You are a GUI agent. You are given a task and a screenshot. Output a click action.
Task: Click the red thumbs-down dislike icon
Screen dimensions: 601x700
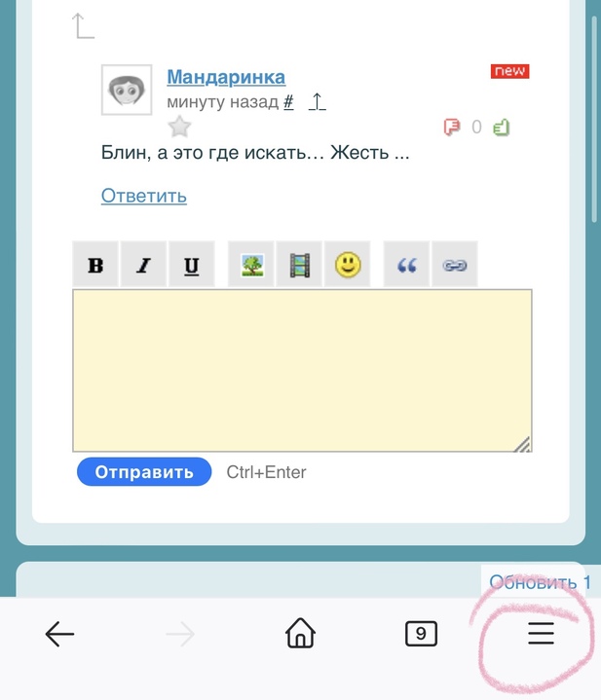[x=452, y=128]
